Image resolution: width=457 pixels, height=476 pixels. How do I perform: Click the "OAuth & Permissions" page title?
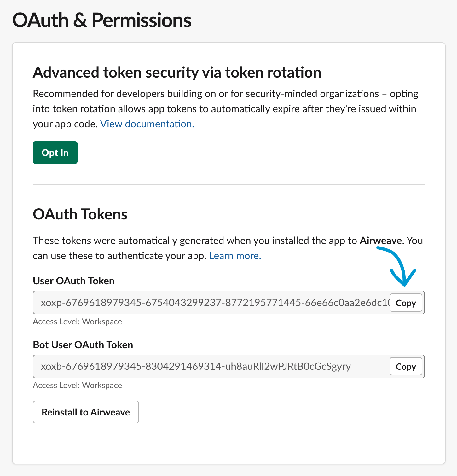click(x=101, y=20)
